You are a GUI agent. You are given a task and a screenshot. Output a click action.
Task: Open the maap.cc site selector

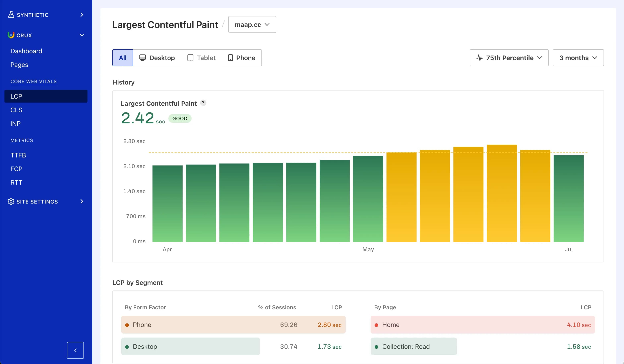(x=252, y=24)
